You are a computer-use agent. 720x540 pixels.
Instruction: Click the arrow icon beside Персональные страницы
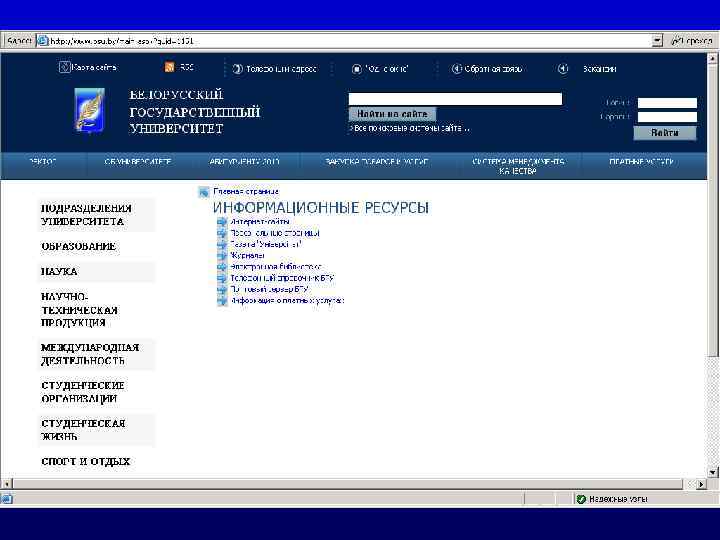222,233
